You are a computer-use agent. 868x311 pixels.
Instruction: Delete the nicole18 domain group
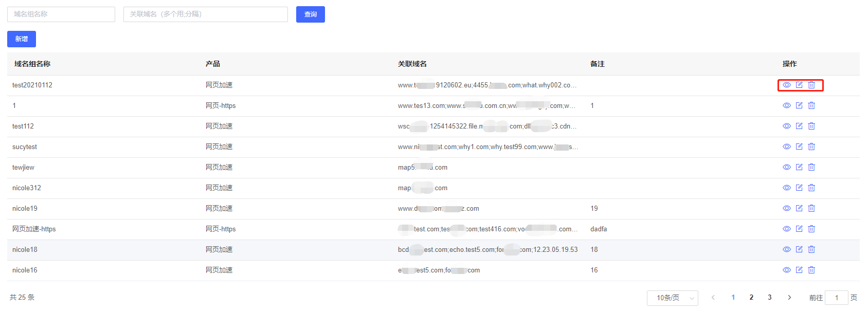click(x=811, y=249)
